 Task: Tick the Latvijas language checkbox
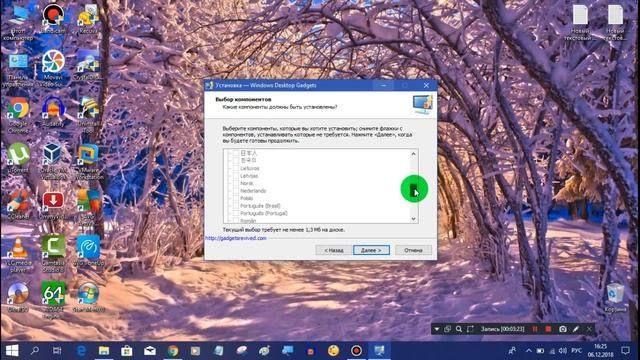tap(236, 176)
